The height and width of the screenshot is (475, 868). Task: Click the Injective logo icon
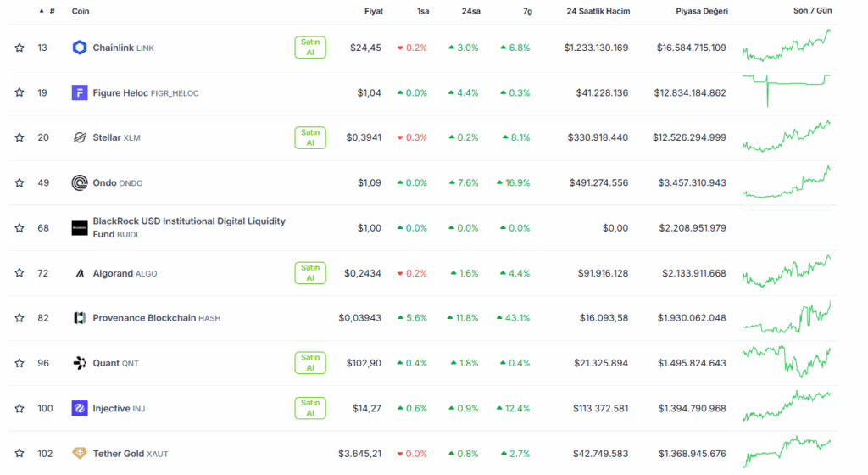[x=80, y=408]
